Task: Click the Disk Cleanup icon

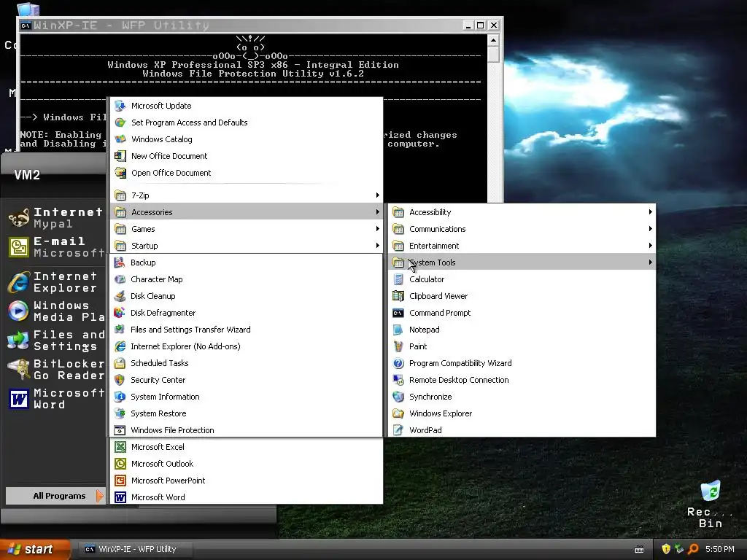Action: pyautogui.click(x=120, y=296)
